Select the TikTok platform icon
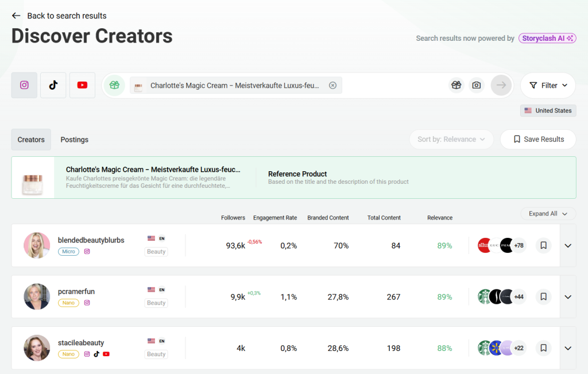 click(x=53, y=85)
